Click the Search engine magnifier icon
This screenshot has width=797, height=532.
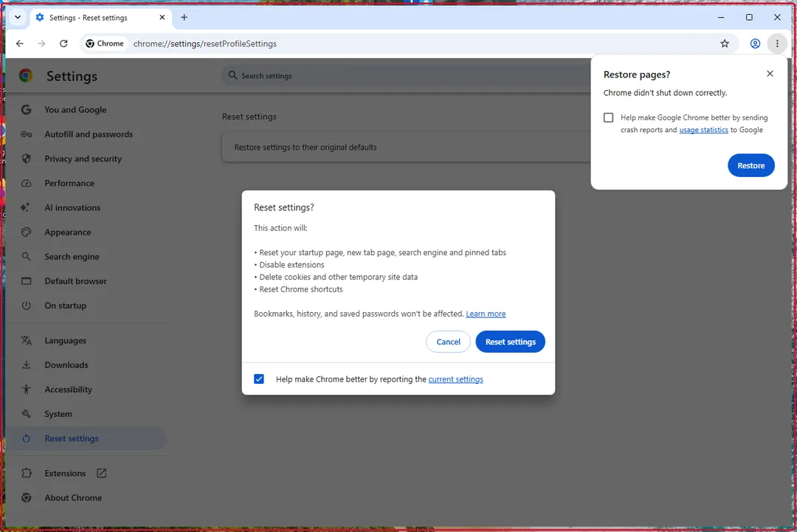click(x=26, y=257)
